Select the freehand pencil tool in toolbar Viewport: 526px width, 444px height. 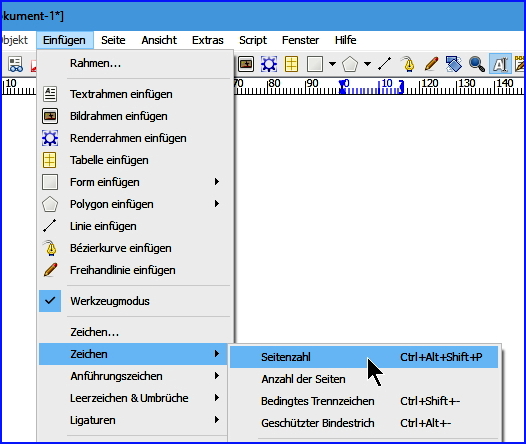tap(431, 64)
